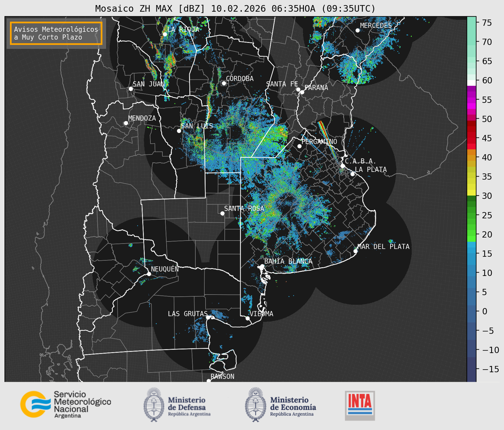Click the white 60 dBZ color band
The width and height of the screenshot is (504, 430).
click(x=471, y=83)
